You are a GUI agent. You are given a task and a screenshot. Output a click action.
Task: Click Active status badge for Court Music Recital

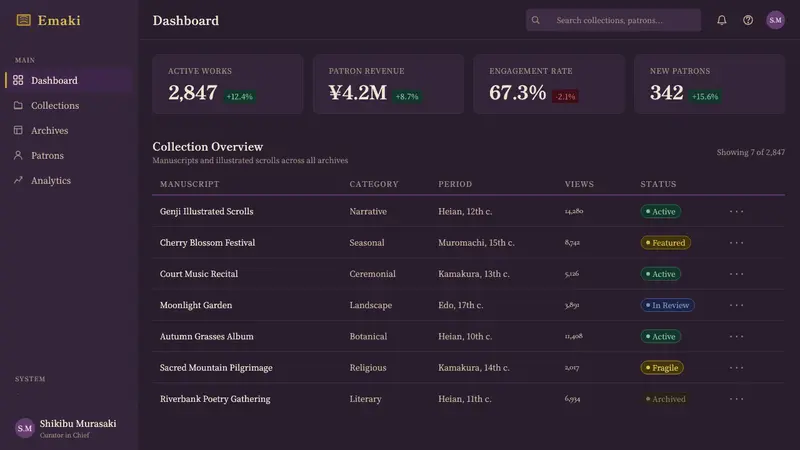point(661,274)
